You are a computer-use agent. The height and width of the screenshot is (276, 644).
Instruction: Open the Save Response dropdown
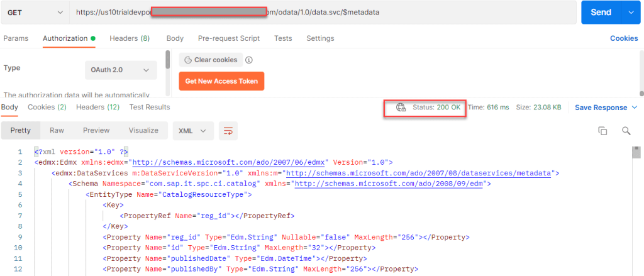pos(606,108)
